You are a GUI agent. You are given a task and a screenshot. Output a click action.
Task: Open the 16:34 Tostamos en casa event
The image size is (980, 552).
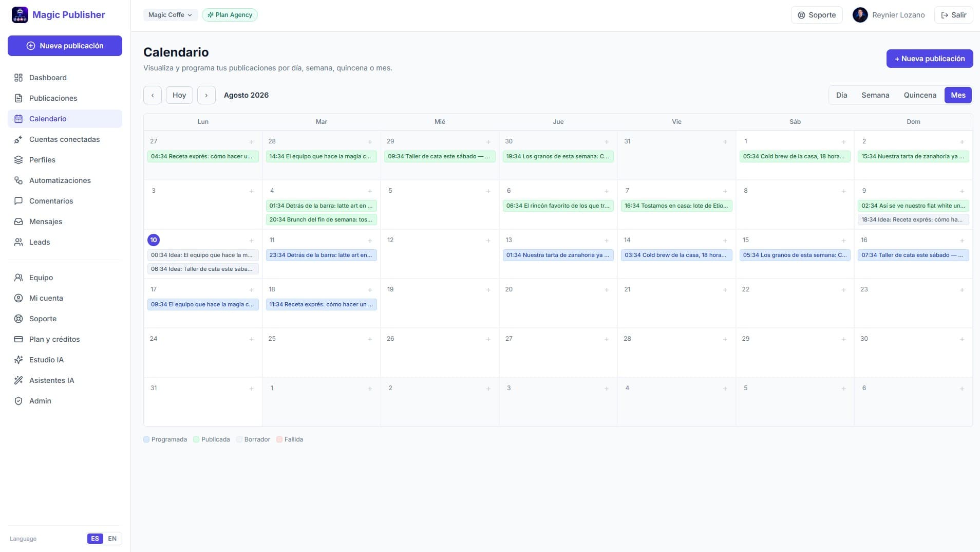tap(676, 206)
